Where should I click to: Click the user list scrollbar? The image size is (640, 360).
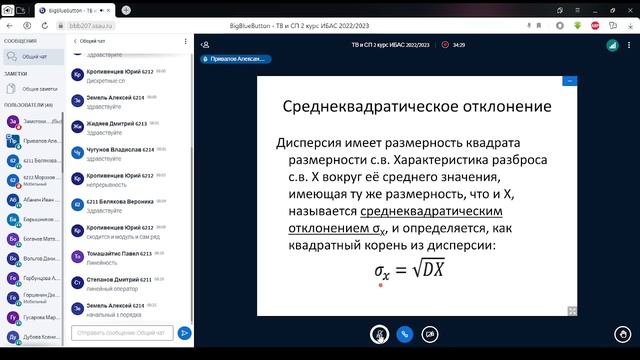click(x=62, y=143)
